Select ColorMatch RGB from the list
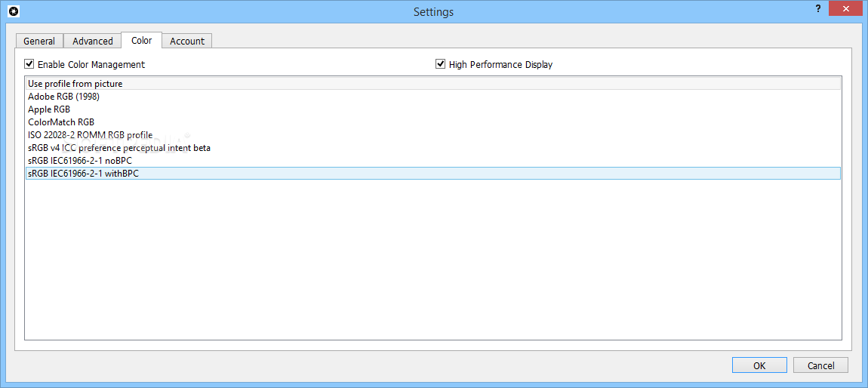 point(433,122)
